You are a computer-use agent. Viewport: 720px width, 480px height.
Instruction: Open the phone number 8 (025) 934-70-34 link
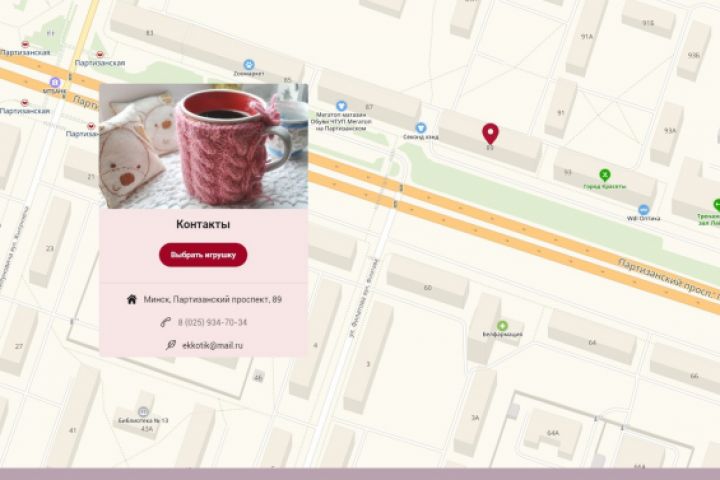[212, 322]
